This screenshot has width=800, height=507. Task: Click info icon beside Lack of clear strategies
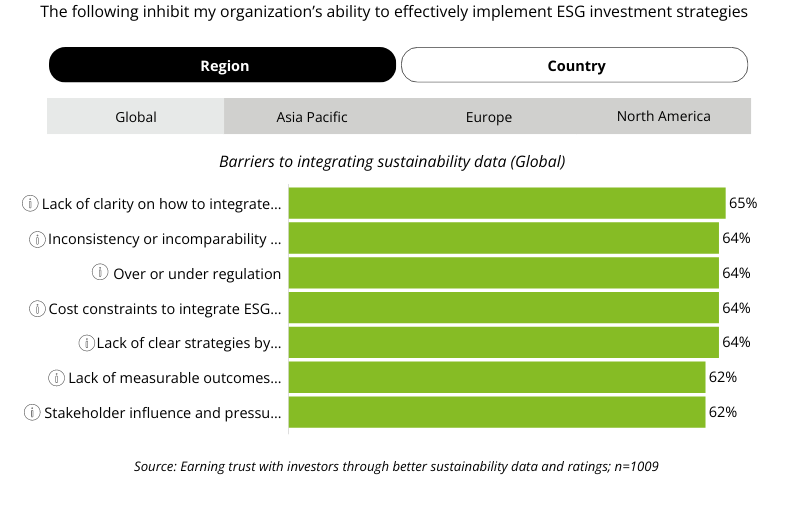pyautogui.click(x=87, y=343)
